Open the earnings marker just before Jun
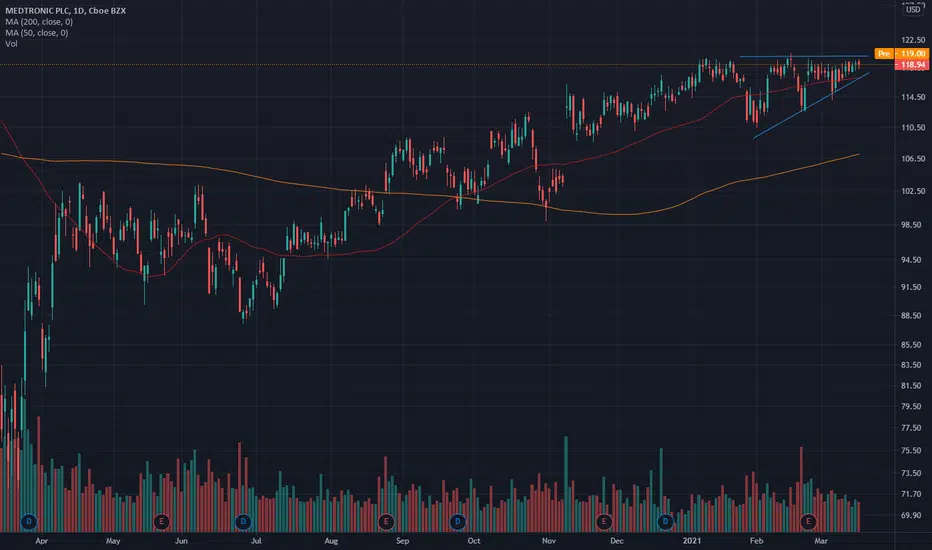The width and height of the screenshot is (932, 550). click(x=161, y=521)
